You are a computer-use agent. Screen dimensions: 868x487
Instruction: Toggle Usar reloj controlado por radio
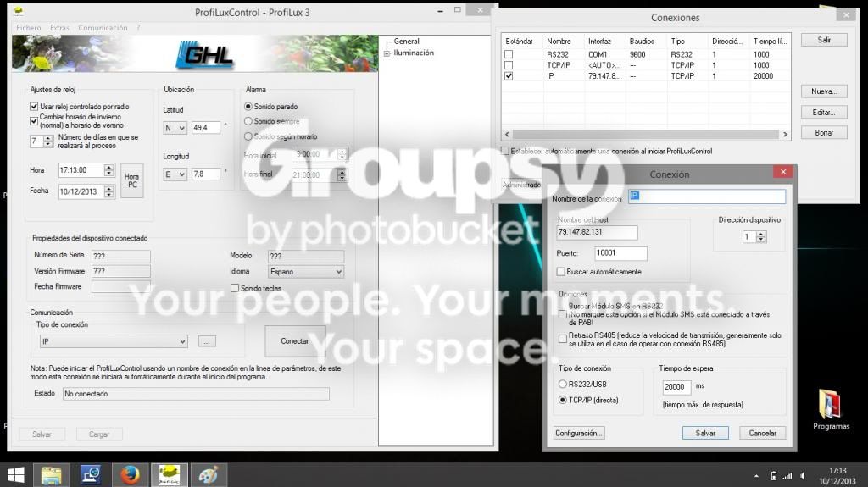(x=34, y=106)
